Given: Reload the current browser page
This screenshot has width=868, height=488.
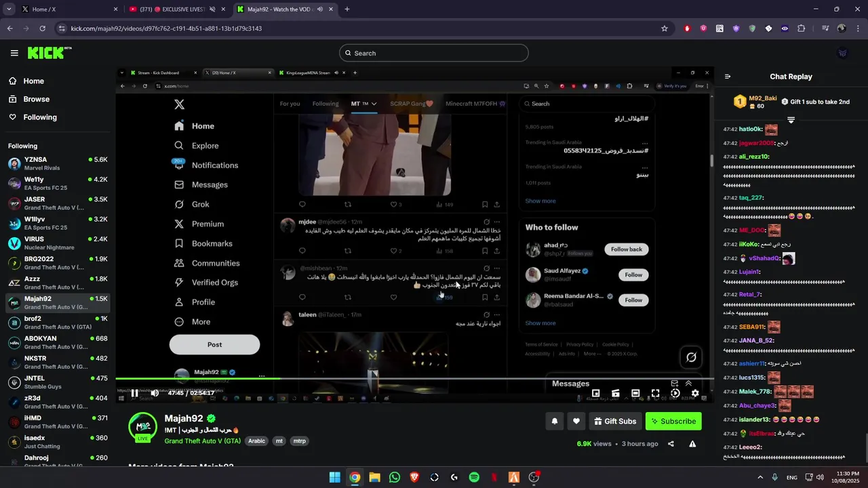Looking at the screenshot, I should [x=42, y=28].
